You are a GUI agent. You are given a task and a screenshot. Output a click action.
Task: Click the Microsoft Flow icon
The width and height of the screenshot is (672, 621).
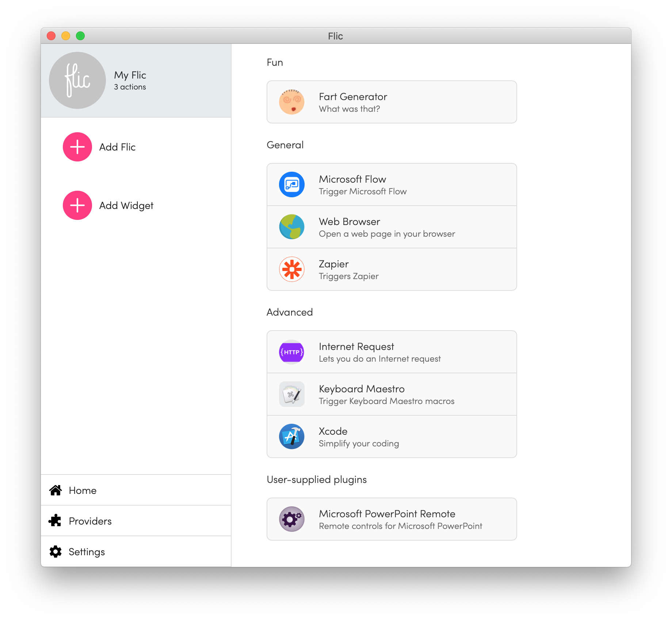(291, 184)
